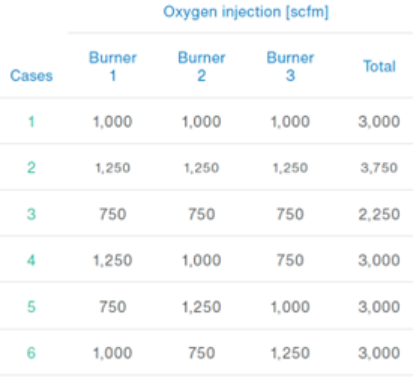Select Total value 3,750
The width and height of the screenshot is (413, 377).
[379, 168]
